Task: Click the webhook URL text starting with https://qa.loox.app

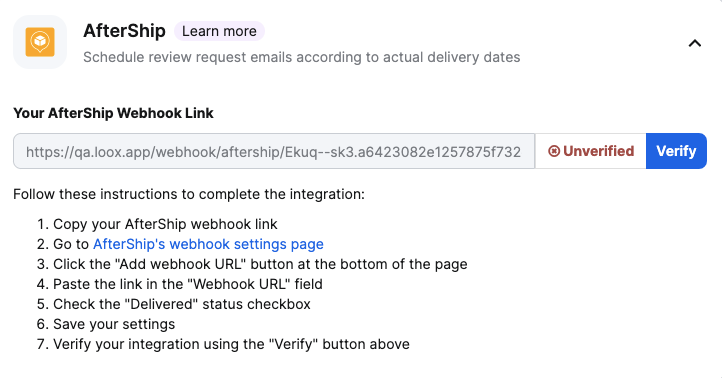Action: click(274, 152)
